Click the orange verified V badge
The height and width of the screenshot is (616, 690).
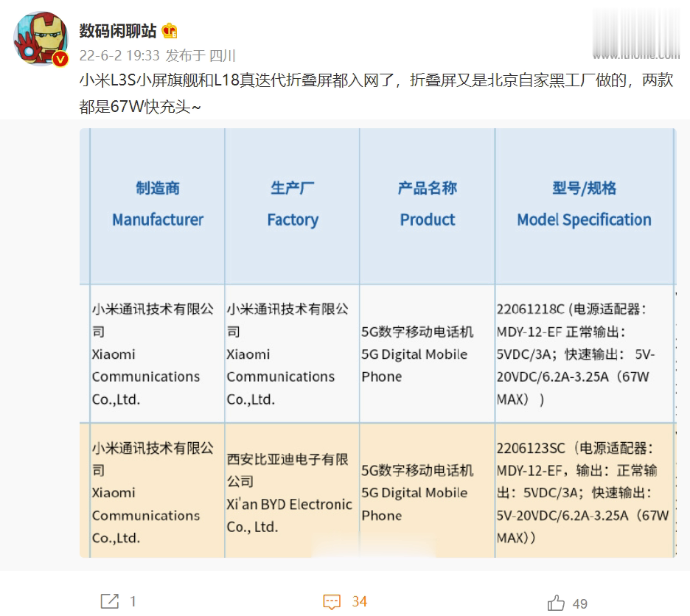(x=60, y=59)
